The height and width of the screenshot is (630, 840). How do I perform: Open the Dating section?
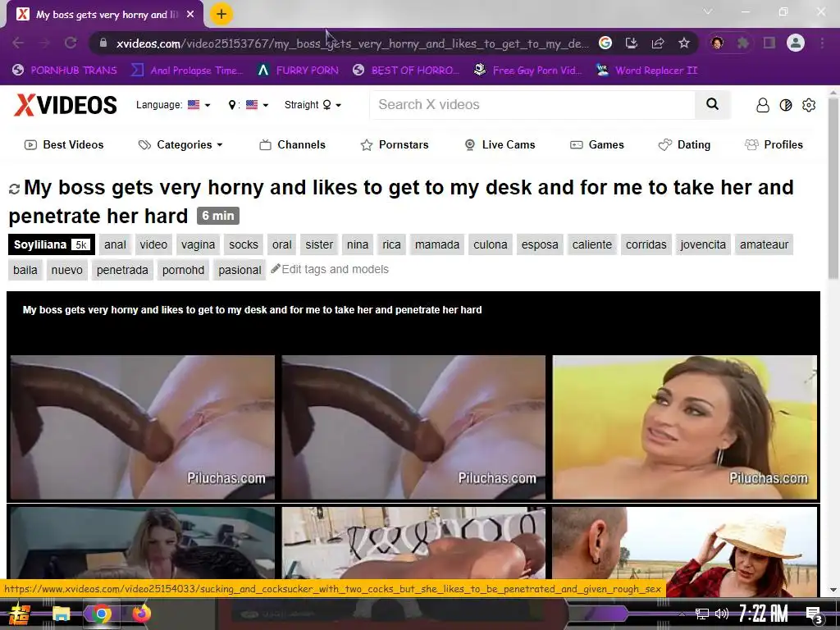(684, 144)
